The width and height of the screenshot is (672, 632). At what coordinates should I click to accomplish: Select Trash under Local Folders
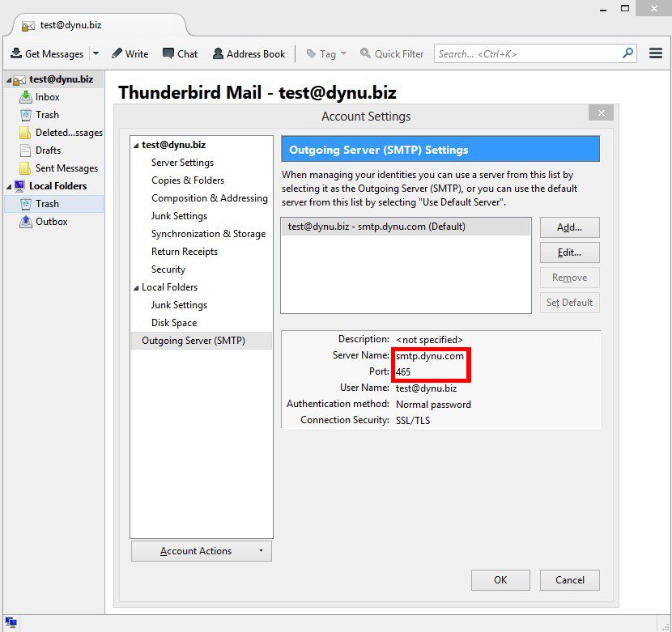[54, 204]
